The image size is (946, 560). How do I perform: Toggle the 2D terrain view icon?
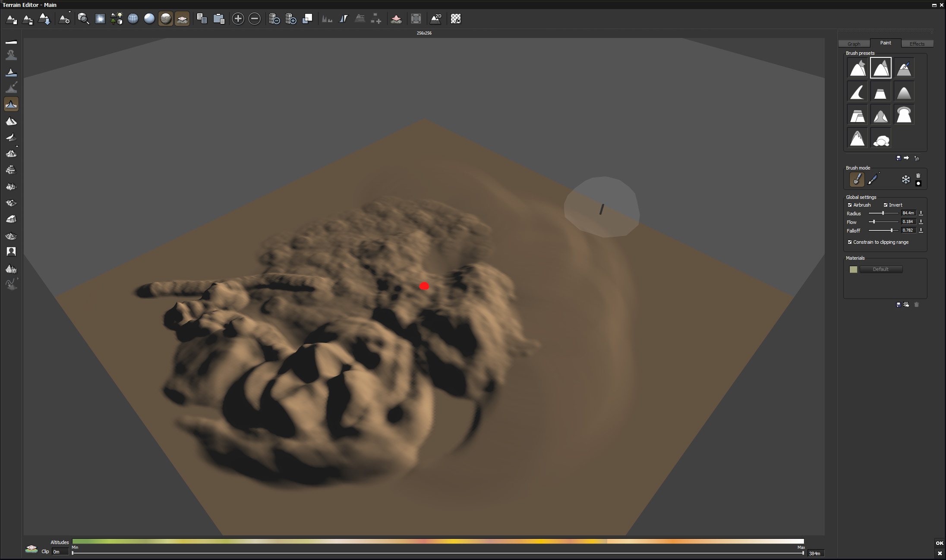436,19
